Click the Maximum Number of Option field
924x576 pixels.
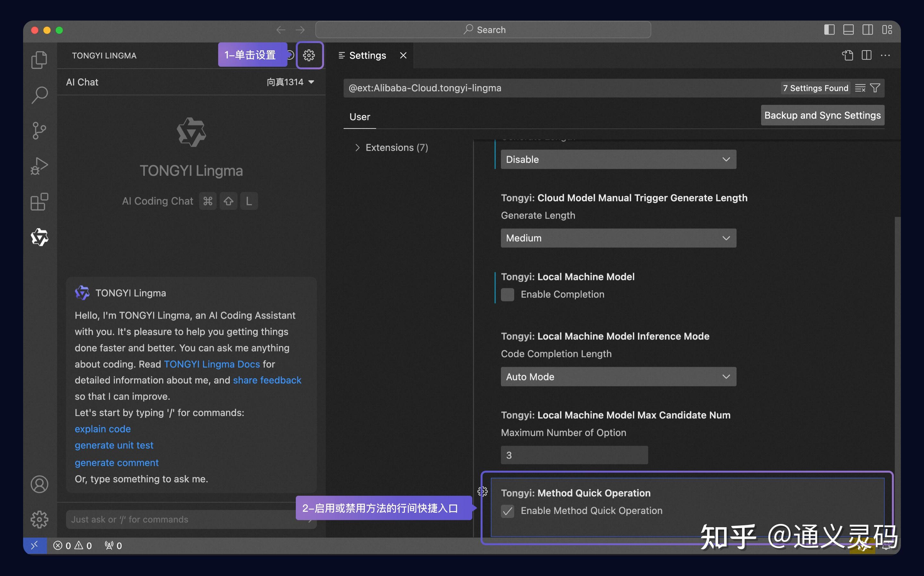point(574,455)
